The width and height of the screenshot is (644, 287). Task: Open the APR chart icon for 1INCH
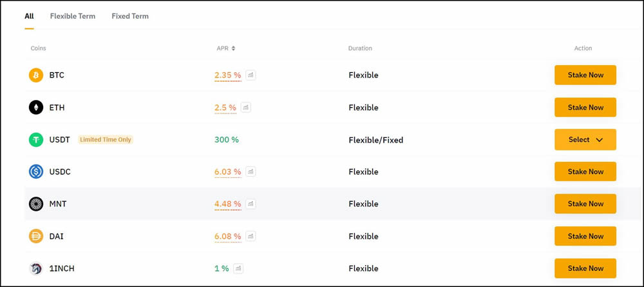click(x=238, y=268)
